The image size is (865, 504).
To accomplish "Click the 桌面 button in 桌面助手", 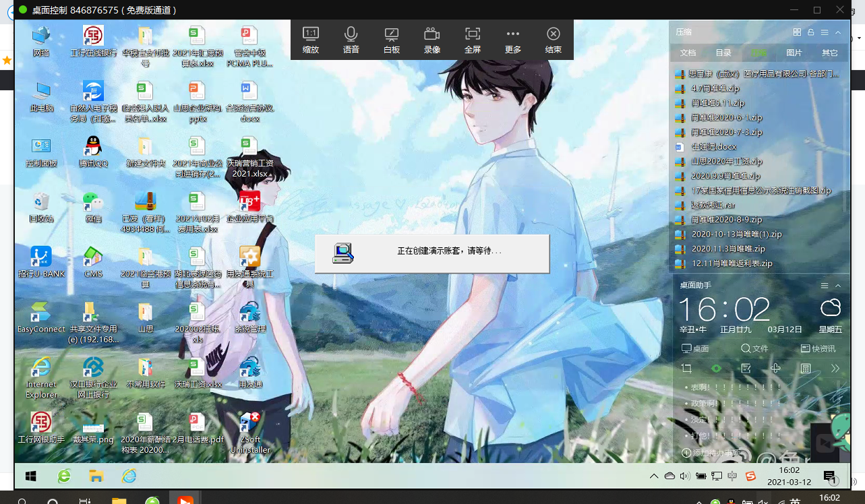I will pos(695,349).
